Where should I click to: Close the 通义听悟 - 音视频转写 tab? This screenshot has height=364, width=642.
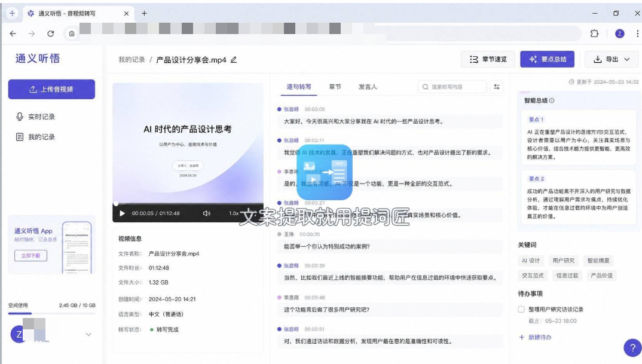point(126,14)
